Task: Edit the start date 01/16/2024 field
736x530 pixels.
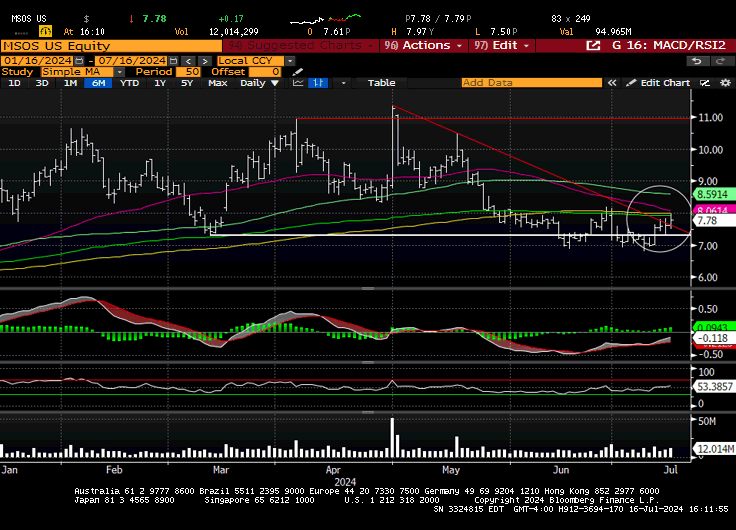Action: click(x=38, y=61)
